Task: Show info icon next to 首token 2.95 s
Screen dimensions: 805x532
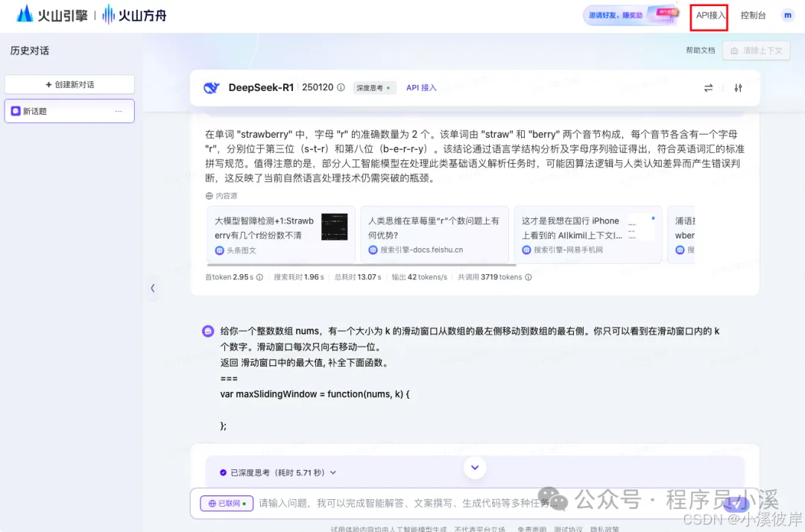Action: click(x=260, y=277)
